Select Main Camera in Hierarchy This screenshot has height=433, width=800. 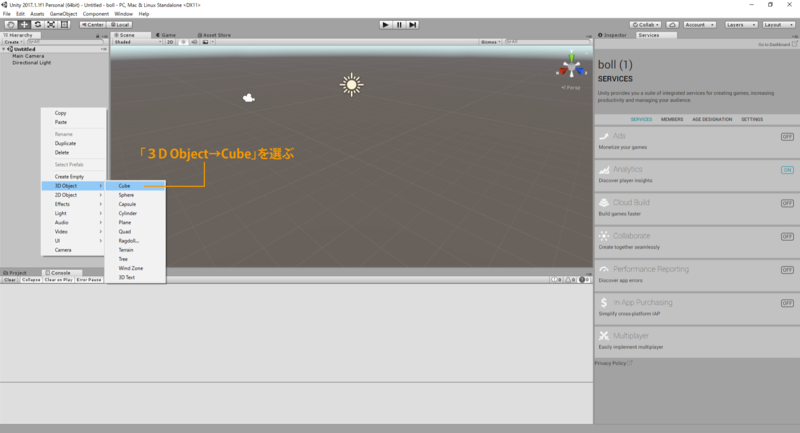coord(28,56)
